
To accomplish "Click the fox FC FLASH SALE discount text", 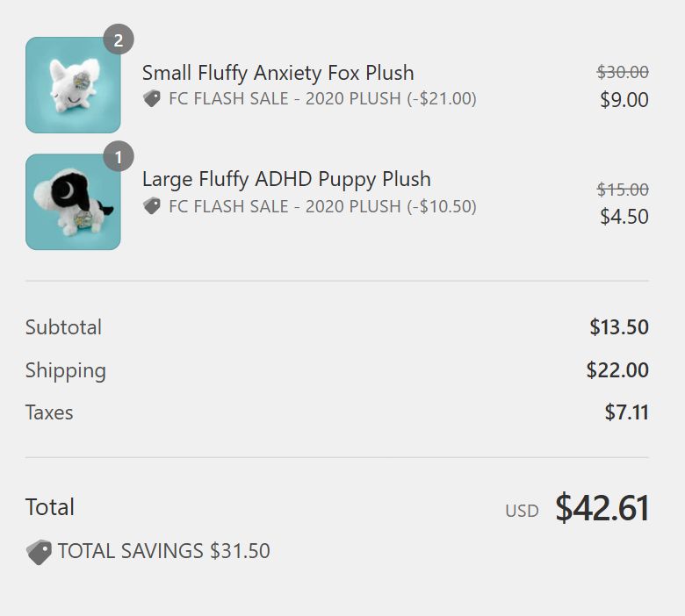I will pos(322,98).
